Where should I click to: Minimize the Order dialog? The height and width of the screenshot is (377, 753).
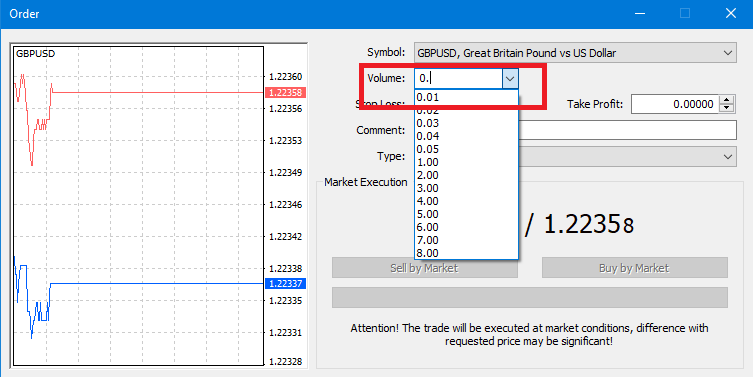640,13
